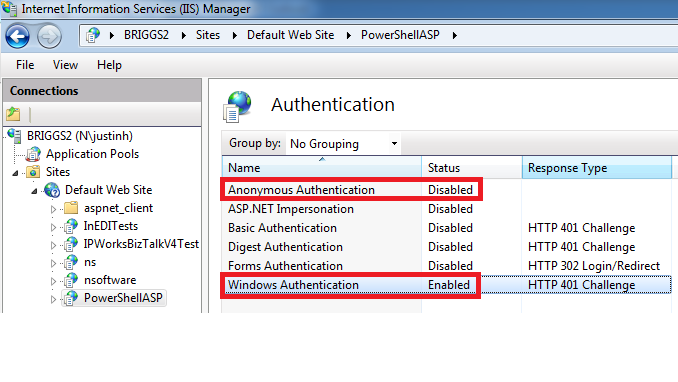The width and height of the screenshot is (678, 382).
Task: Click the PowerShellASP application icon in tree
Action: pyautogui.click(x=71, y=298)
